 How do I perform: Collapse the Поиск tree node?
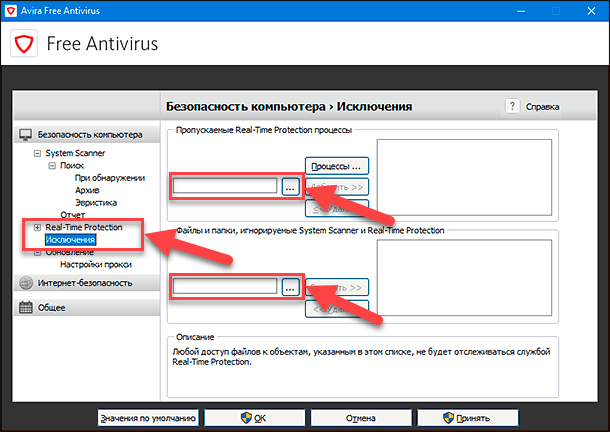pos(52,166)
